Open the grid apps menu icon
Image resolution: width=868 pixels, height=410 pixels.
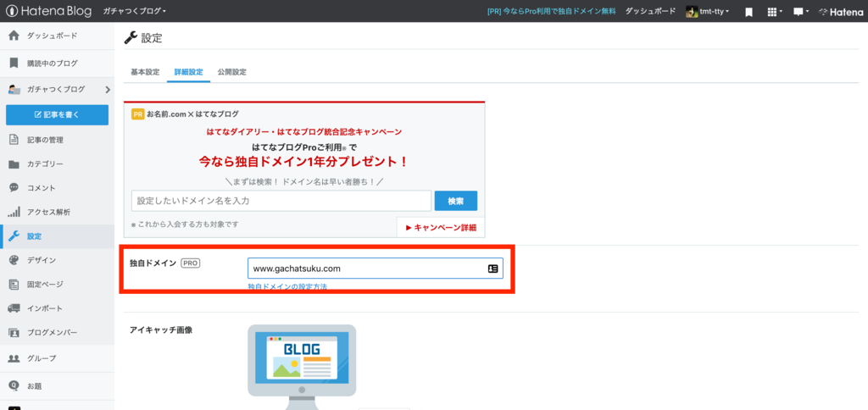point(775,11)
